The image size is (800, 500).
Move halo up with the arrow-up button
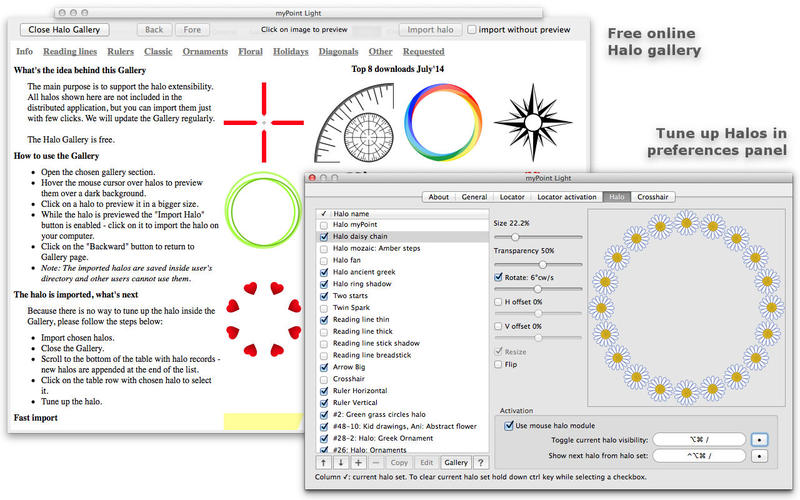point(323,462)
